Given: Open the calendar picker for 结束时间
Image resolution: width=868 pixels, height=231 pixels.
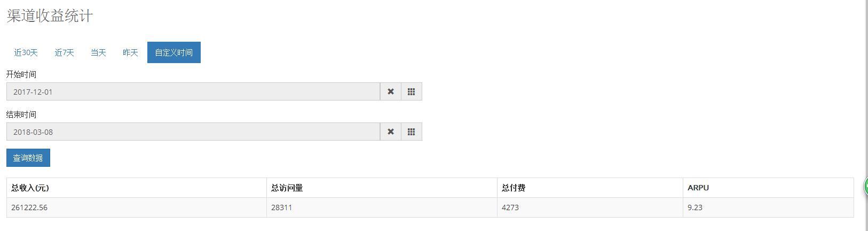Looking at the screenshot, I should [411, 132].
